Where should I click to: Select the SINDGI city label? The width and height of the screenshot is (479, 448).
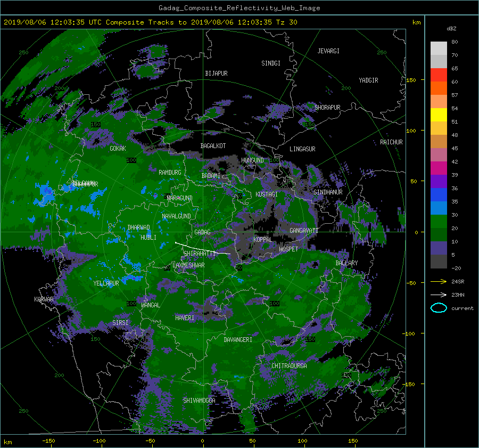click(x=271, y=63)
